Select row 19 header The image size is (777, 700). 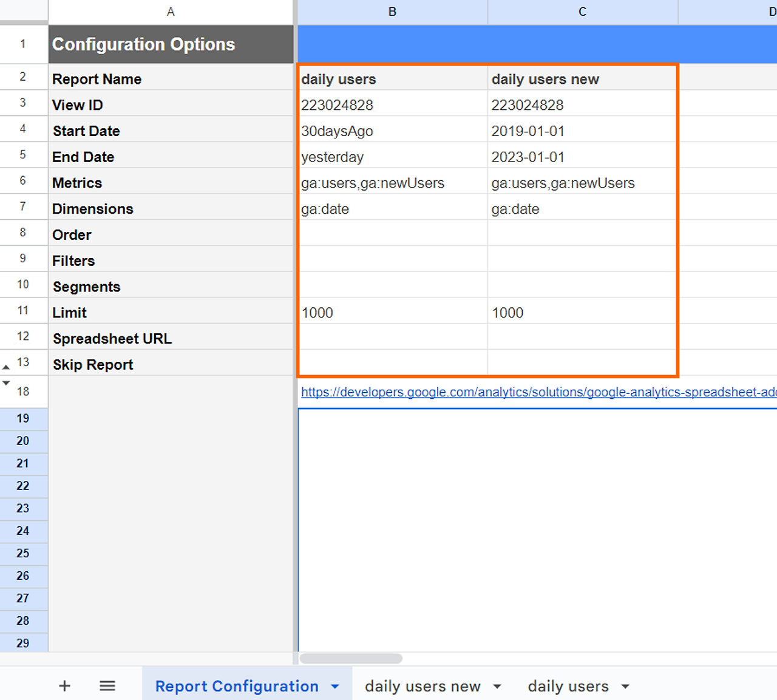click(x=24, y=418)
